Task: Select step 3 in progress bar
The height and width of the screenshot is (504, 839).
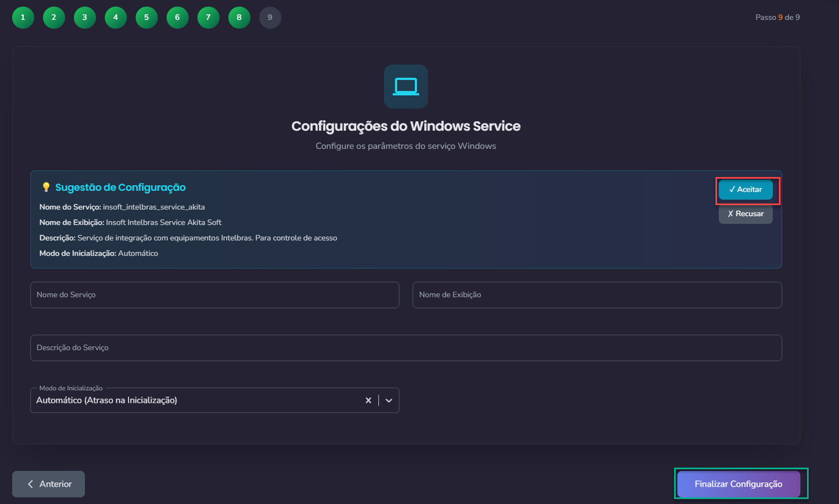Action: (85, 18)
